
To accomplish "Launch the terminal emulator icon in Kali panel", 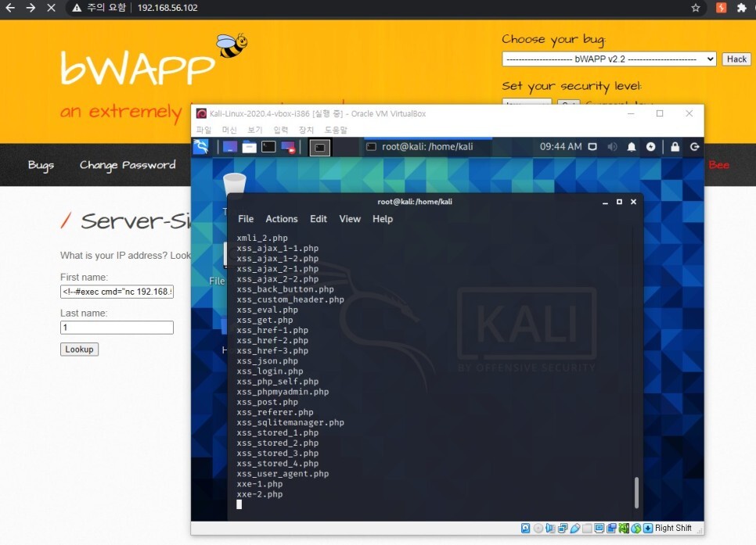I will [x=268, y=146].
